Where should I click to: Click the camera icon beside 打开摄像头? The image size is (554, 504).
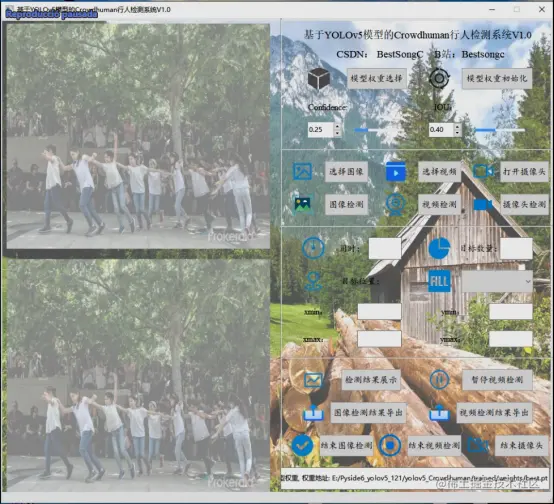pos(483,171)
